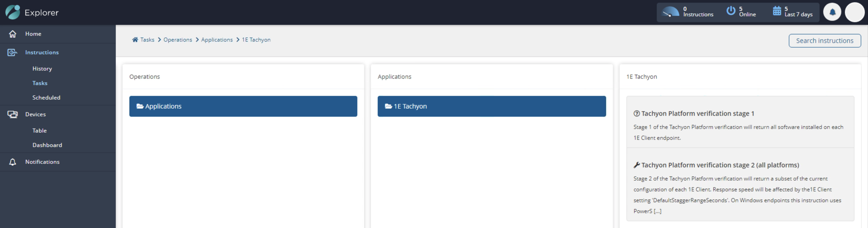Screen dimensions: 868x228
Task: Click the breadcrumb home icon
Action: coord(135,39)
